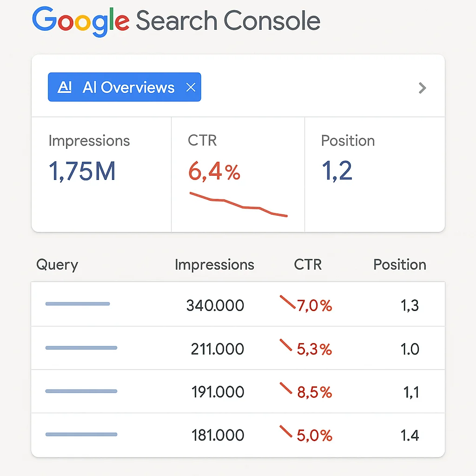This screenshot has width=476, height=476.
Task: Remove the AI Overviews filter chip
Action: click(191, 87)
